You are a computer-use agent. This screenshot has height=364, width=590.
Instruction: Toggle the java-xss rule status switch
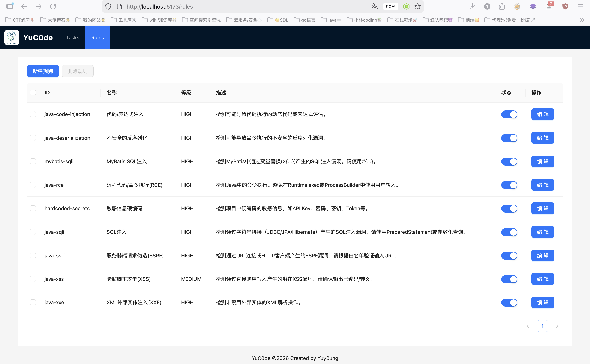click(x=509, y=279)
